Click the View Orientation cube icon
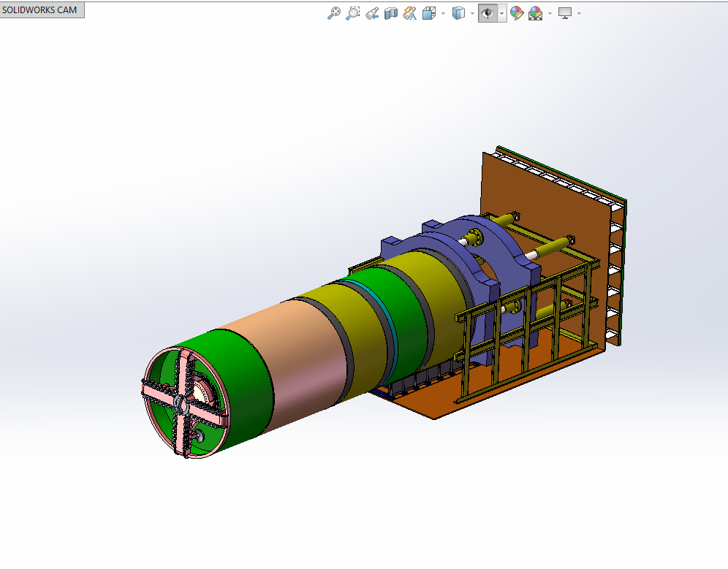This screenshot has width=728, height=569. 429,13
